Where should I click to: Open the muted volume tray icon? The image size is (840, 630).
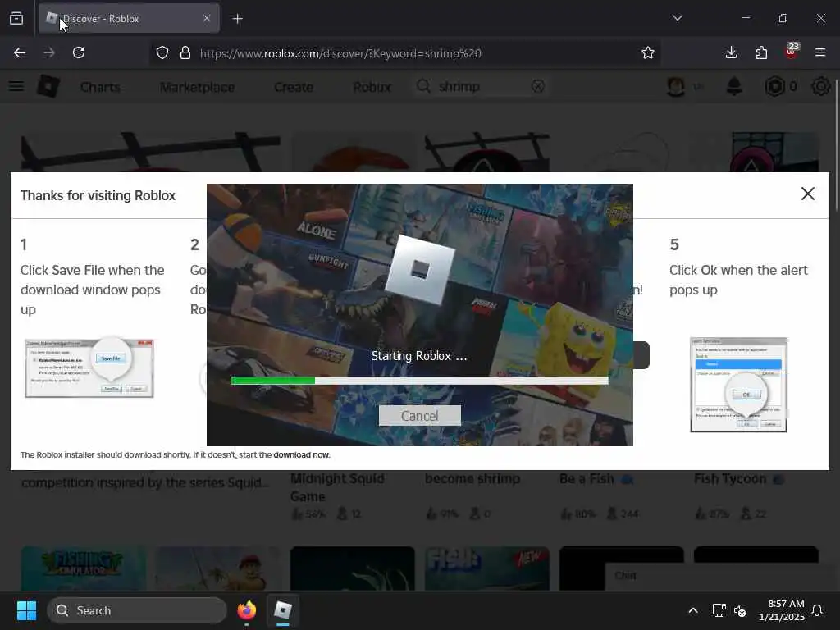(x=740, y=610)
